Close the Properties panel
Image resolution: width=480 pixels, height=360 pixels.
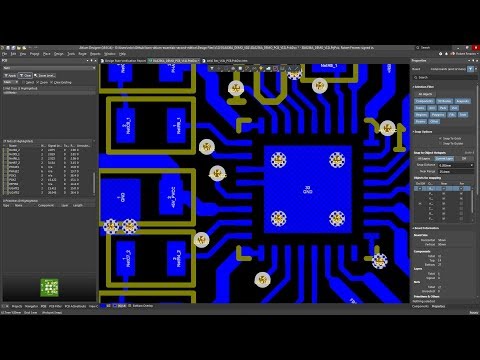click(x=477, y=60)
